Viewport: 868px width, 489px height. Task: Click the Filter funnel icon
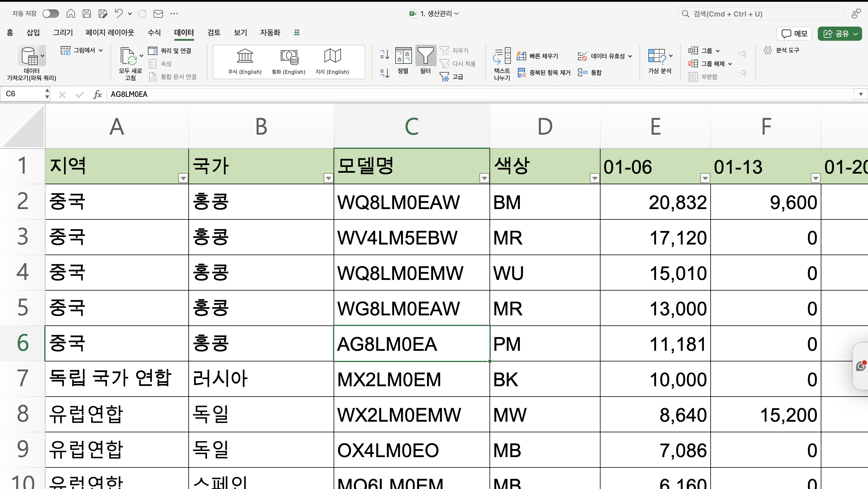point(425,56)
